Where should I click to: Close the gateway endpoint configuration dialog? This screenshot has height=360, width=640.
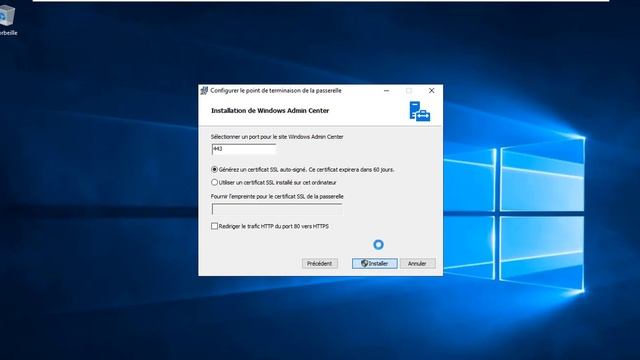[x=431, y=91]
